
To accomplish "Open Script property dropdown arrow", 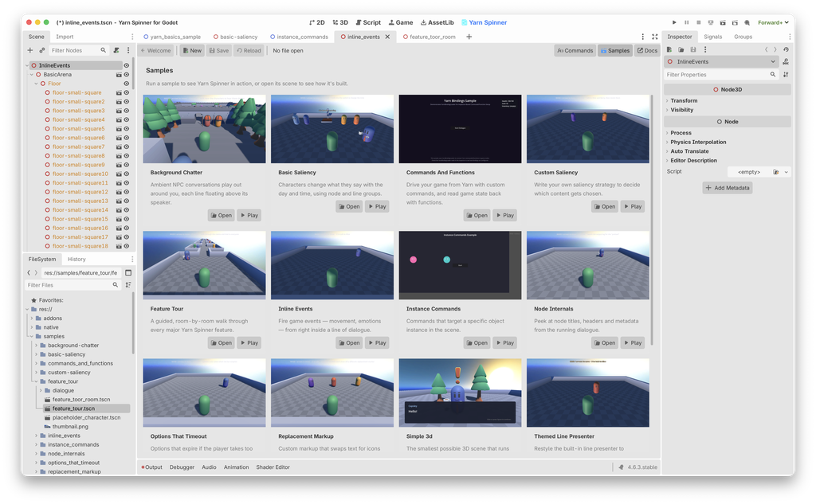I will pos(786,172).
